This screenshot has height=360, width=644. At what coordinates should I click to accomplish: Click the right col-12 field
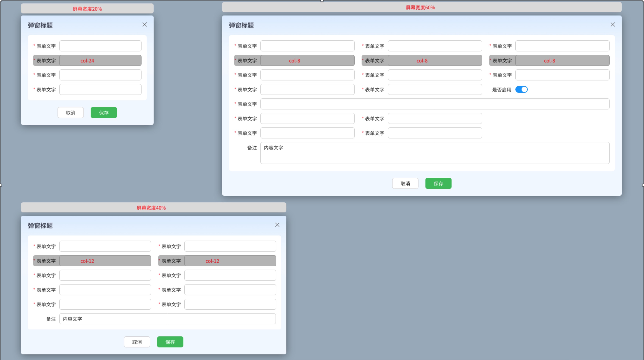coord(230,261)
